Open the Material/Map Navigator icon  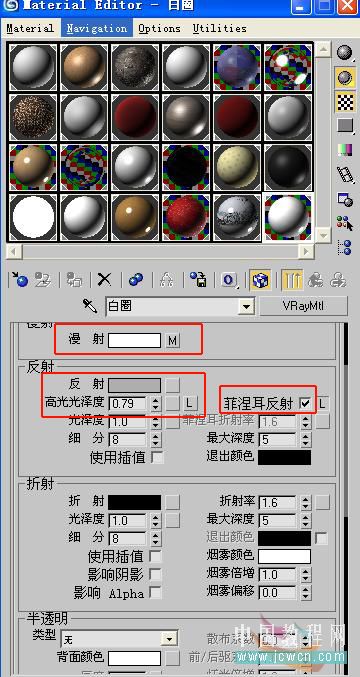tap(344, 248)
